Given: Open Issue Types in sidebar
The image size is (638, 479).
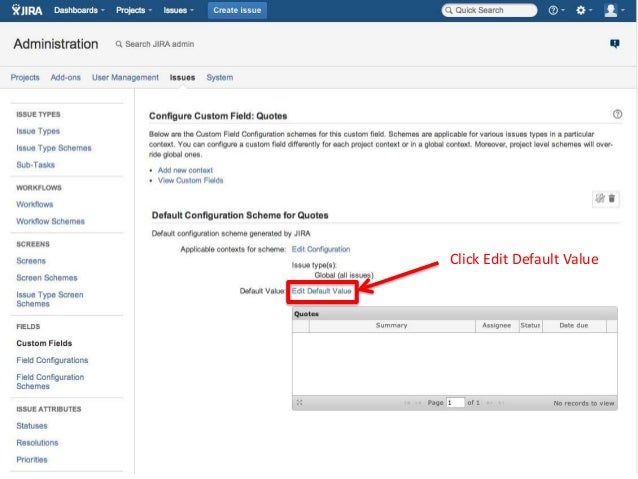Looking at the screenshot, I should (38, 131).
